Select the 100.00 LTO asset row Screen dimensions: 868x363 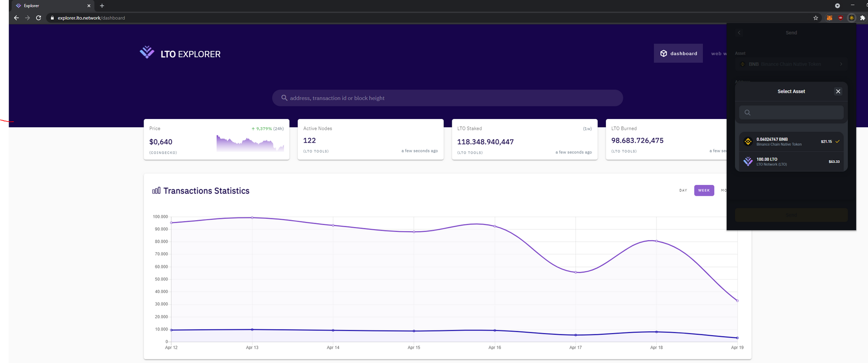(791, 162)
